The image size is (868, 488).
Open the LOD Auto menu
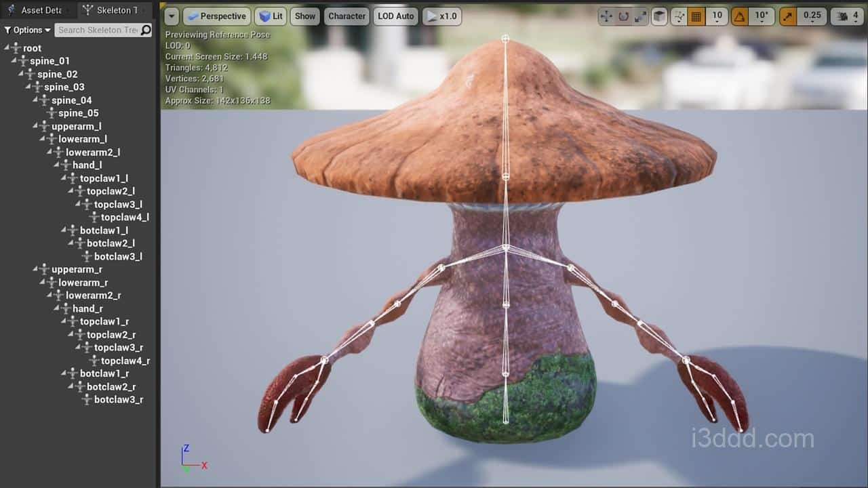[395, 16]
